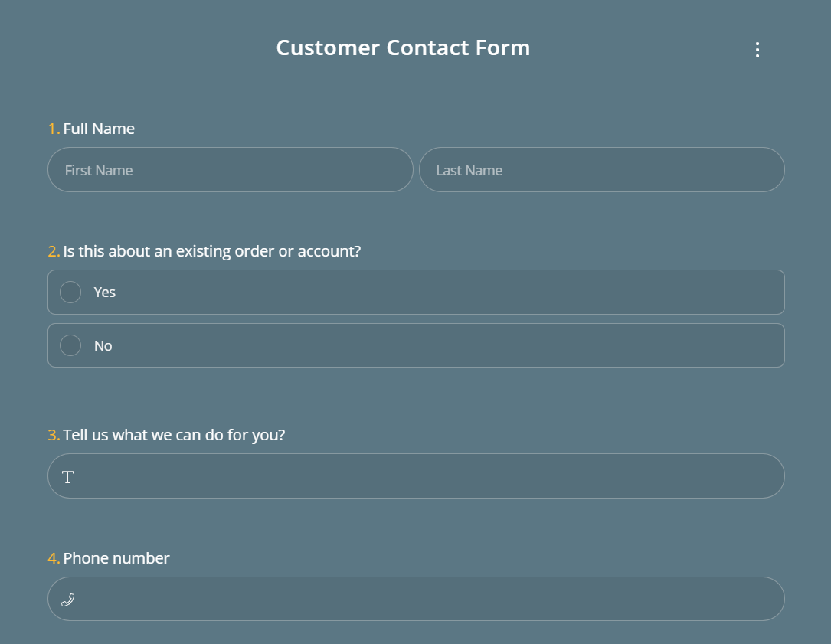
Task: Open the three-dot more options menu
Action: click(x=757, y=50)
